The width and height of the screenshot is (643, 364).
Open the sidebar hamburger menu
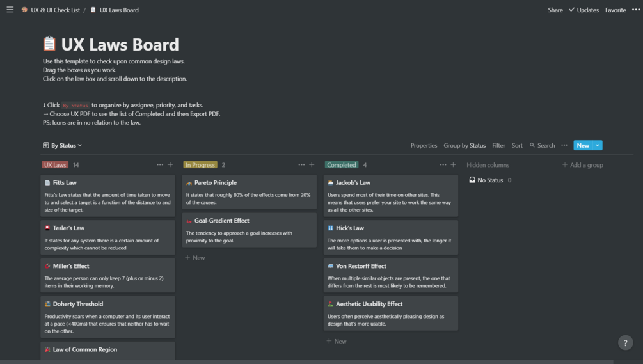tap(10, 10)
